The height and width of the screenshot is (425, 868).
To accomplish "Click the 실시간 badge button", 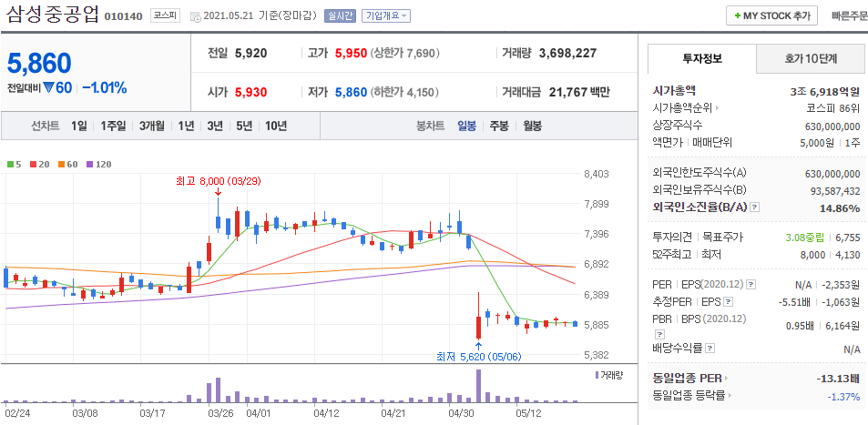I will pyautogui.click(x=340, y=16).
